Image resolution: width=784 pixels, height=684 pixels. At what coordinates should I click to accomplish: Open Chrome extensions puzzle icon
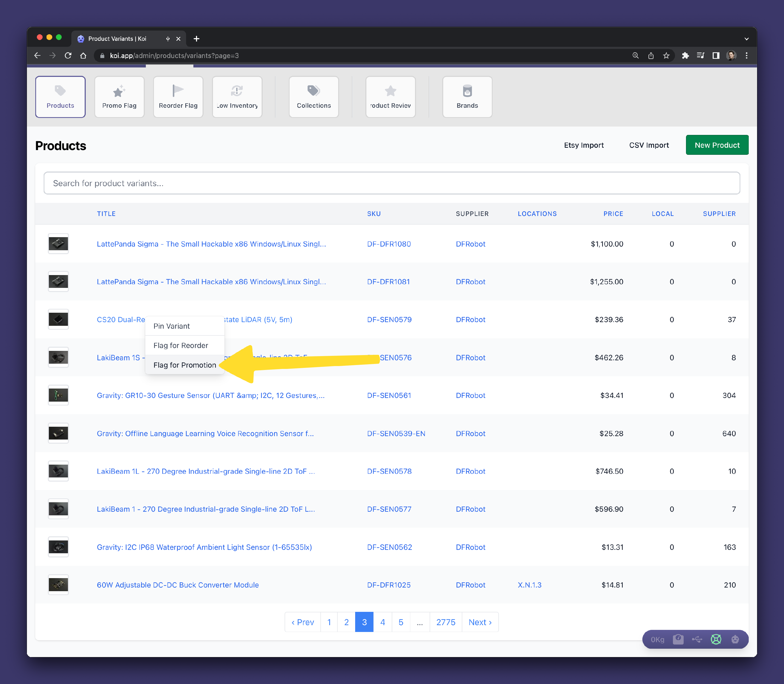pos(685,56)
